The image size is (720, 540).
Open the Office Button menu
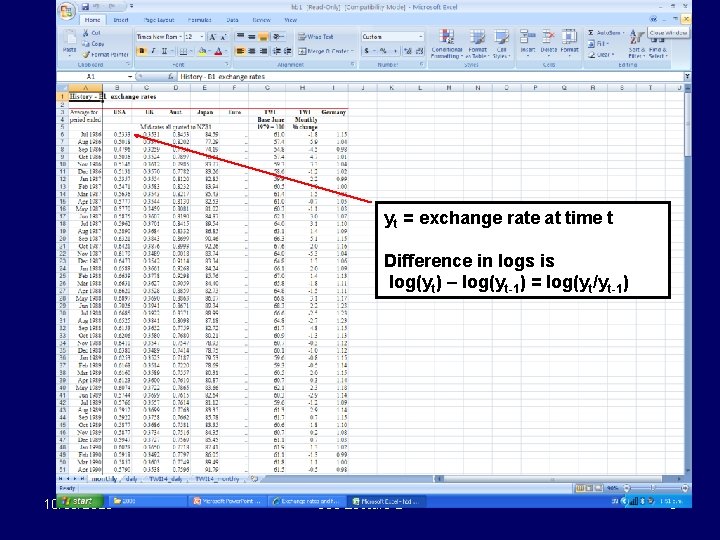(67, 11)
